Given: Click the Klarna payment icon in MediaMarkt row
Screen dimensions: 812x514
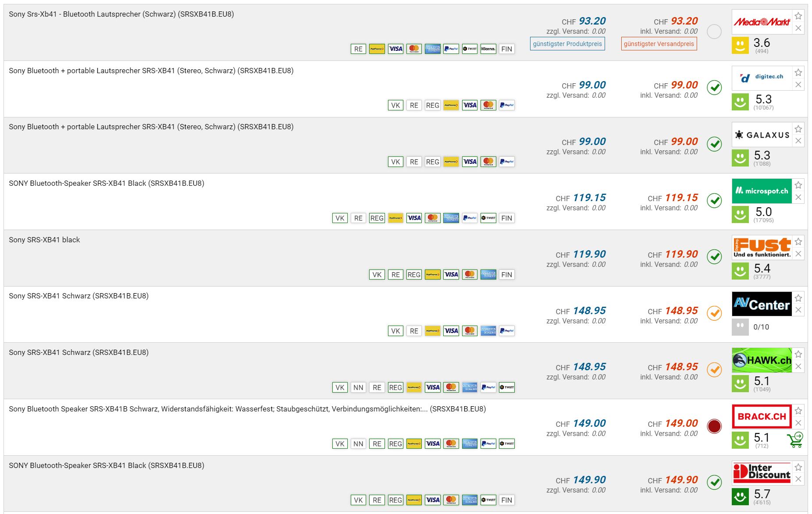Looking at the screenshot, I should point(488,49).
